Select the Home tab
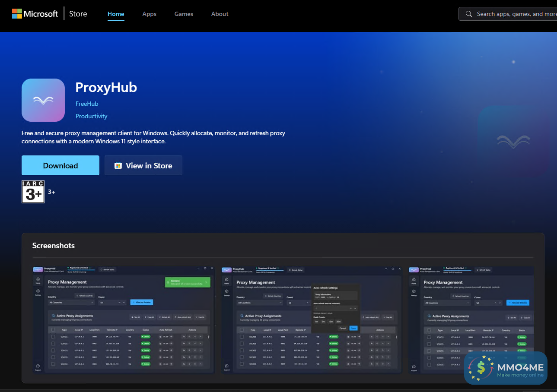Image resolution: width=557 pixels, height=392 pixels. tap(116, 14)
